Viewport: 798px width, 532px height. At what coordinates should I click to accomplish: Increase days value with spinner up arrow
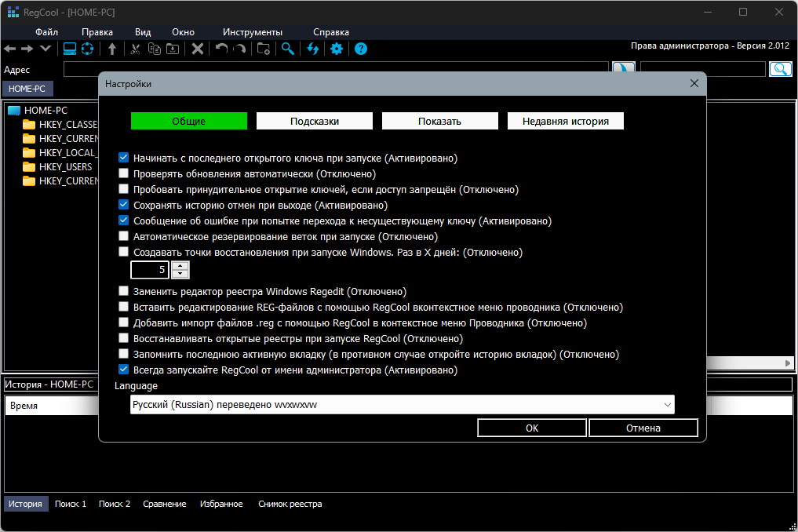(180, 266)
